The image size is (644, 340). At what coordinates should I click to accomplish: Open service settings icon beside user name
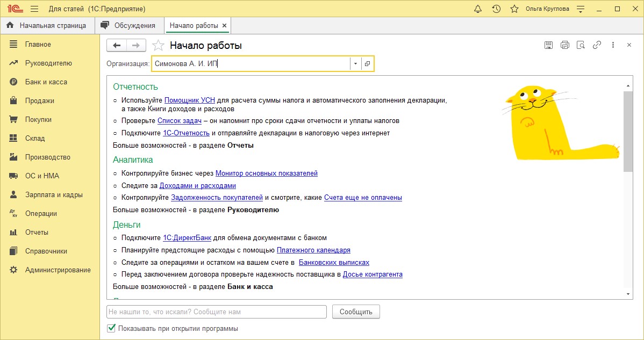pyautogui.click(x=581, y=9)
